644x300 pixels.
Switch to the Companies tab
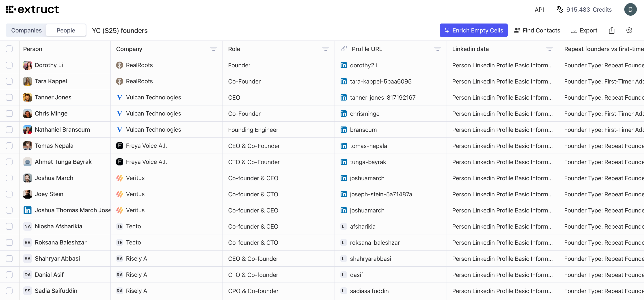point(26,30)
